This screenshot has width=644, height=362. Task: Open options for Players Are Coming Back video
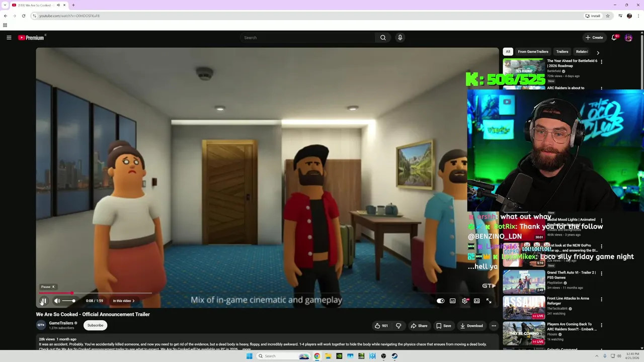coord(601,325)
